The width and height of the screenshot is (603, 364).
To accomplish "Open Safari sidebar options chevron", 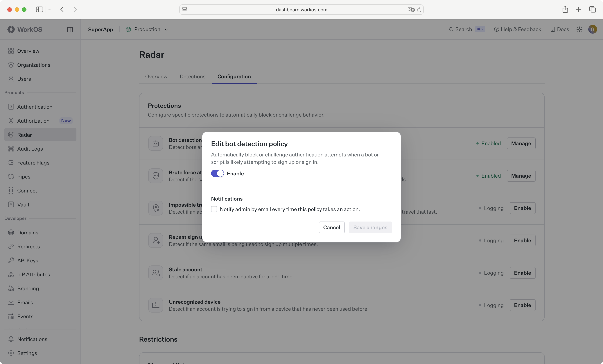I will (x=49, y=10).
